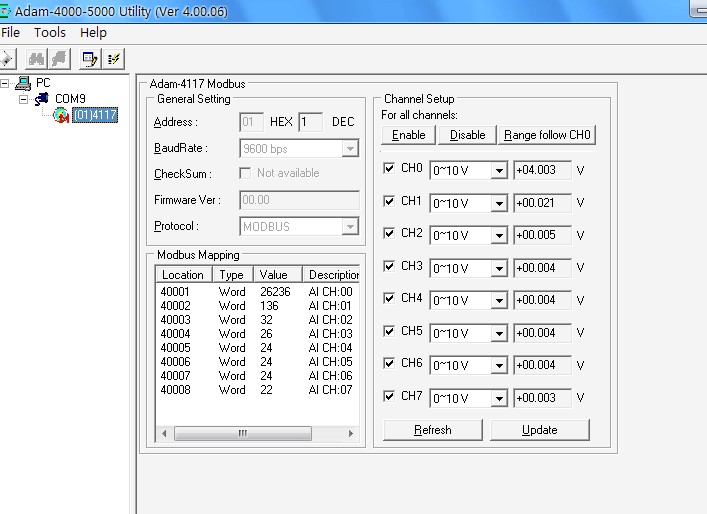
Task: Select the PC computer icon in tree
Action: [x=24, y=83]
